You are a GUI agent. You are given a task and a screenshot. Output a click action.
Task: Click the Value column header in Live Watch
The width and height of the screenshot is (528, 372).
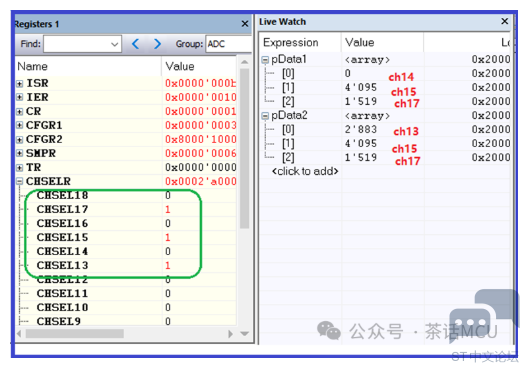coord(383,43)
